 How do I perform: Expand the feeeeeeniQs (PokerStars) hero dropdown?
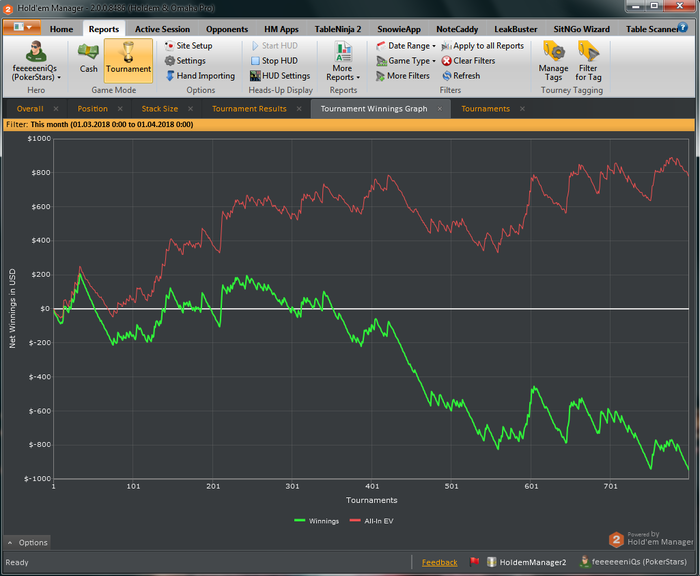(36, 72)
